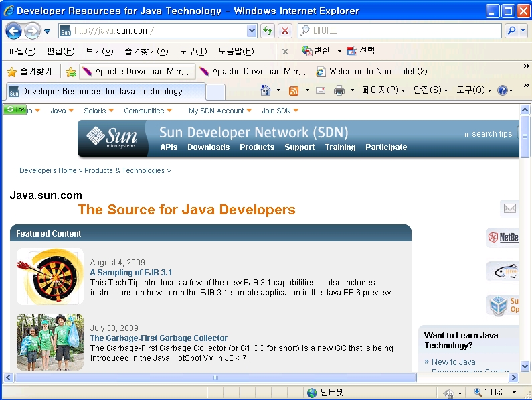Click the red Stop loading icon
The image size is (532, 400).
285,31
